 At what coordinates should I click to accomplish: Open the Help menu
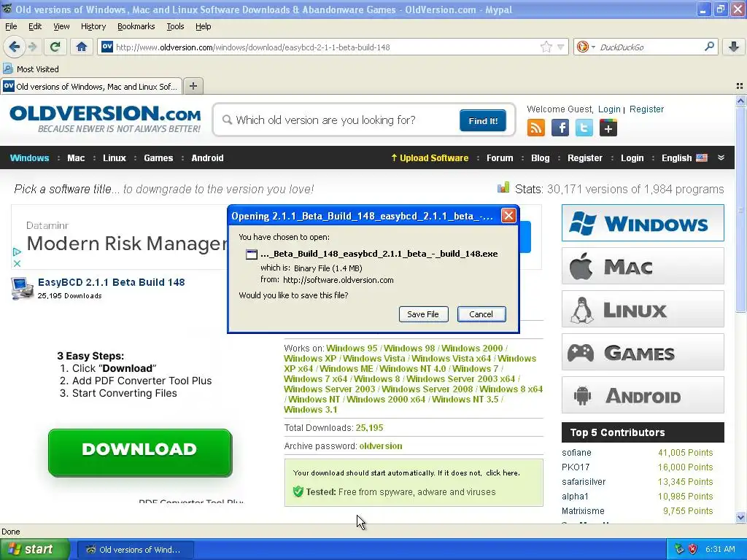click(x=203, y=26)
